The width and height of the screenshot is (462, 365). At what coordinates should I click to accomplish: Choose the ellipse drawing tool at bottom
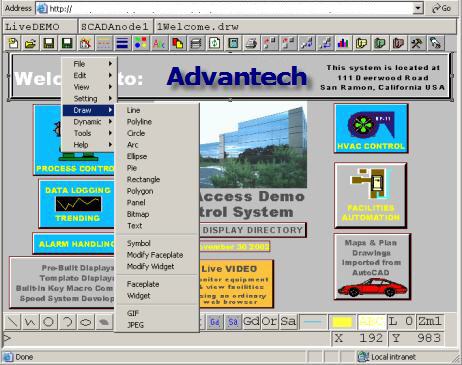(86, 322)
